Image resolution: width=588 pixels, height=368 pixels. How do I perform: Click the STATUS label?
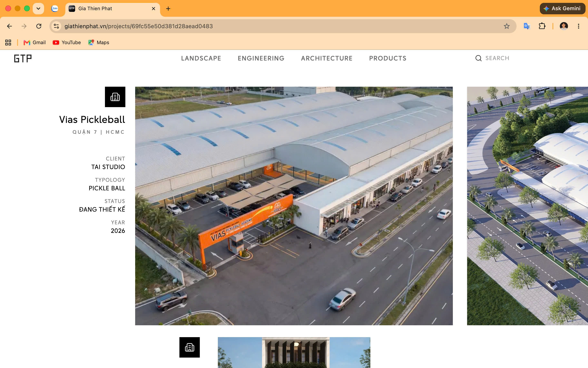pyautogui.click(x=115, y=201)
